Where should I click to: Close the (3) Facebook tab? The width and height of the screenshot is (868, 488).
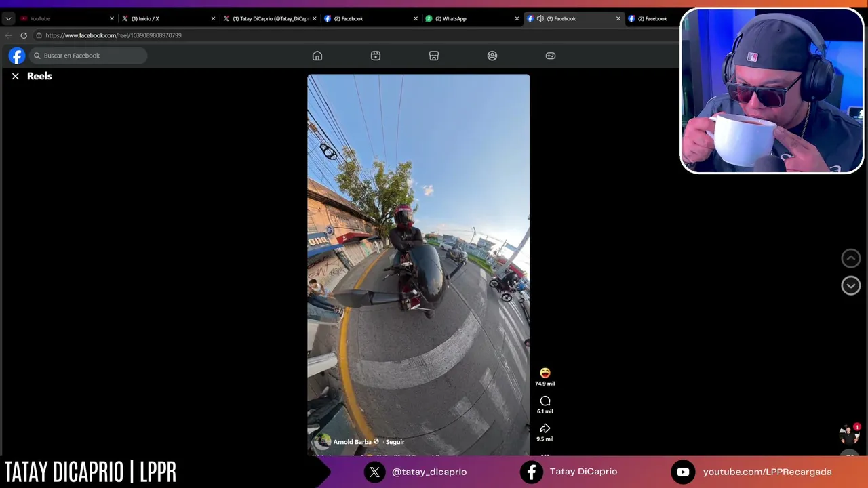click(x=618, y=18)
